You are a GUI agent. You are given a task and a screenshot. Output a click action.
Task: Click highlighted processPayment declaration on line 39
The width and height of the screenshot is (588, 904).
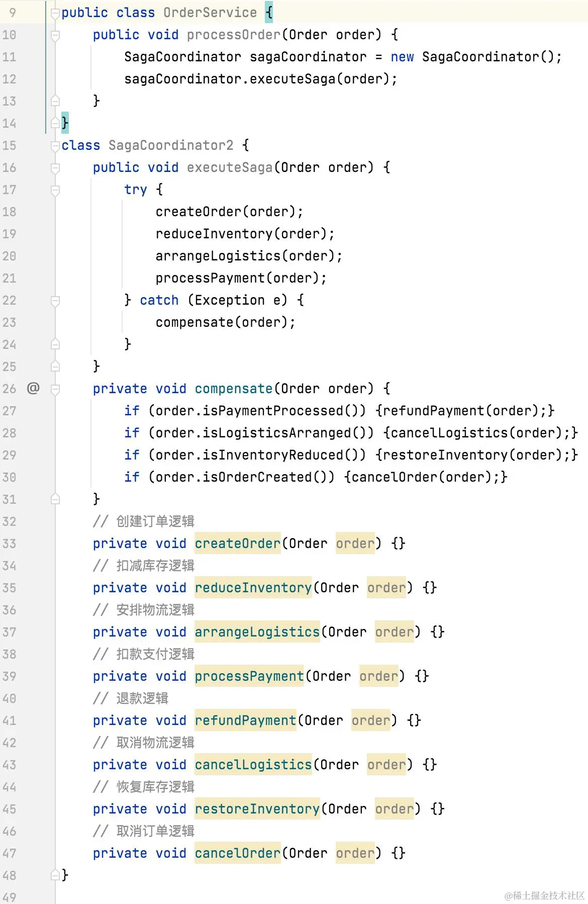249,676
